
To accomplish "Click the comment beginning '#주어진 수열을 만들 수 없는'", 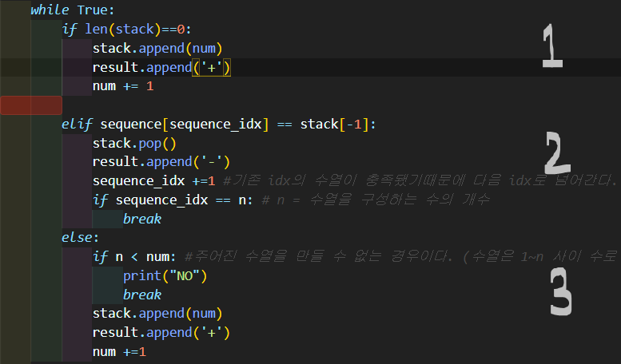I will [401, 256].
